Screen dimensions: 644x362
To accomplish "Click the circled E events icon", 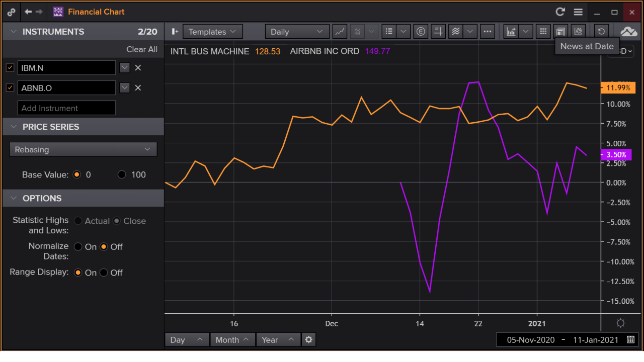I will pyautogui.click(x=421, y=32).
